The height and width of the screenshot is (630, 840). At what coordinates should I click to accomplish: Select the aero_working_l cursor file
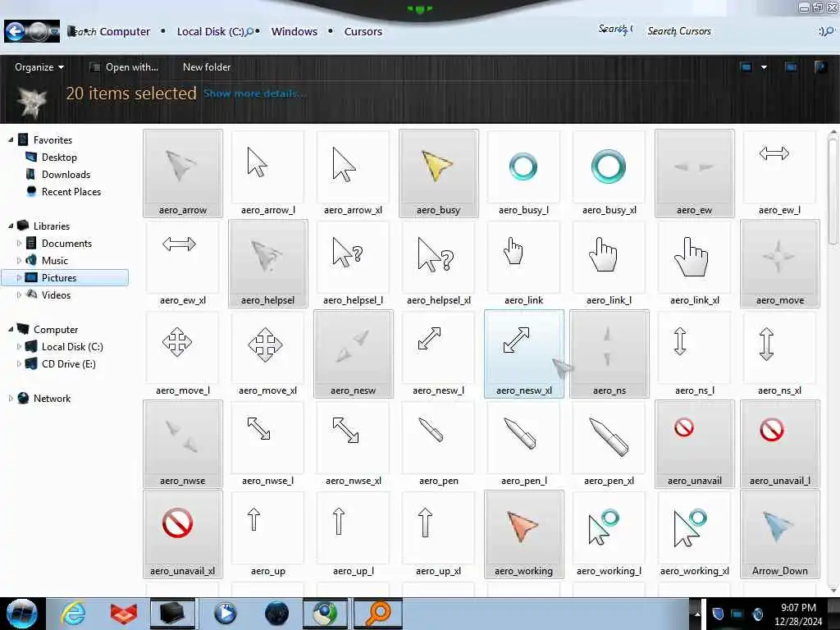(x=609, y=534)
